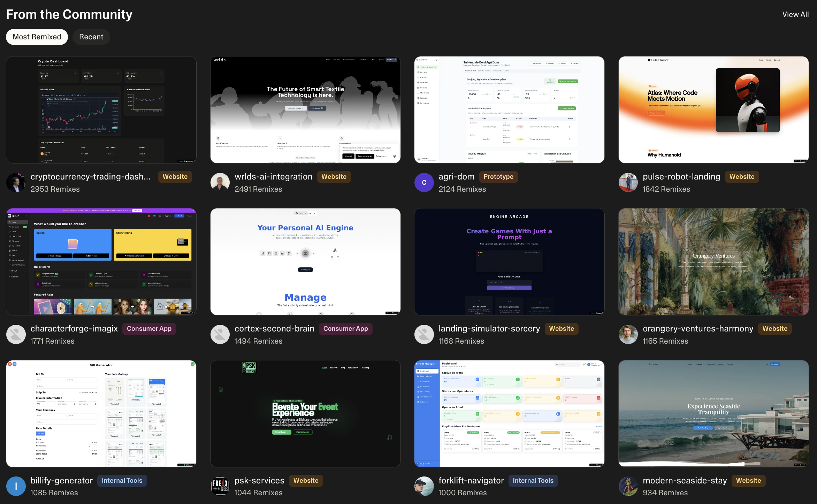The width and height of the screenshot is (817, 504).
Task: Click billify-generator blue 'I' avatar
Action: pyautogui.click(x=16, y=486)
